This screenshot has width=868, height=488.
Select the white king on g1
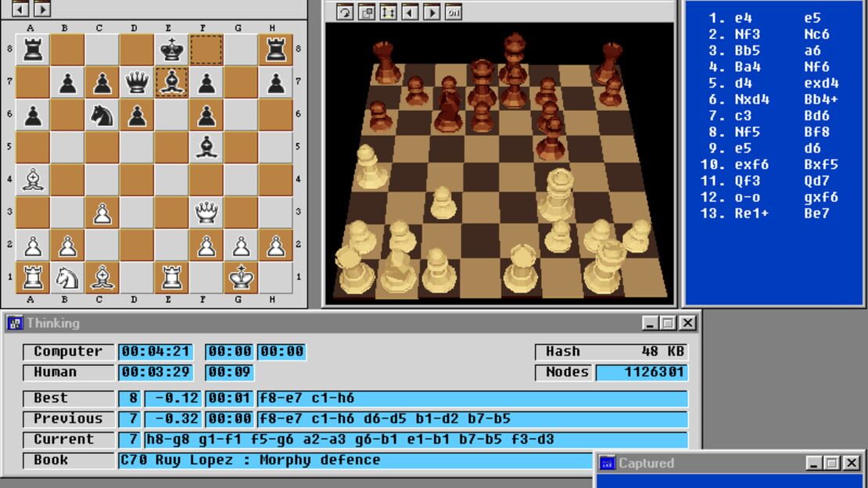[x=241, y=277]
